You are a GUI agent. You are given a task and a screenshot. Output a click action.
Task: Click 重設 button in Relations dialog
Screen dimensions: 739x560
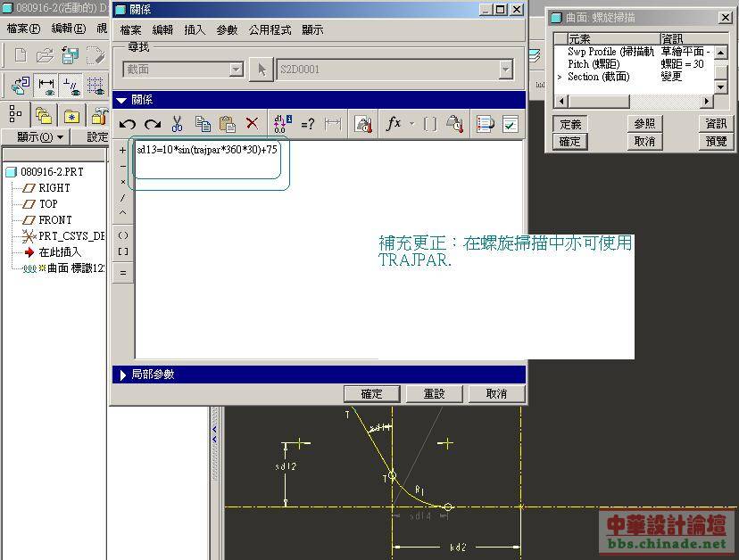tap(434, 394)
